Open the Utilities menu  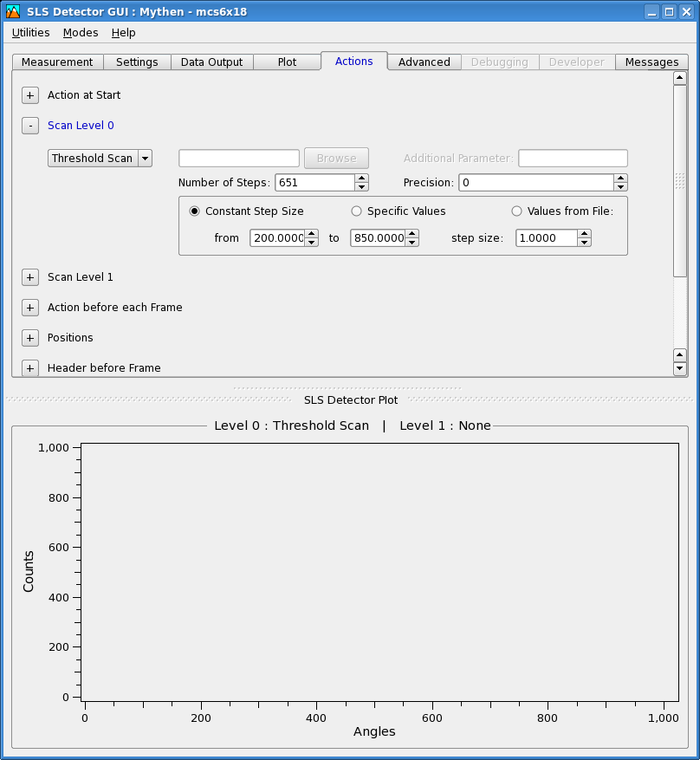click(30, 33)
